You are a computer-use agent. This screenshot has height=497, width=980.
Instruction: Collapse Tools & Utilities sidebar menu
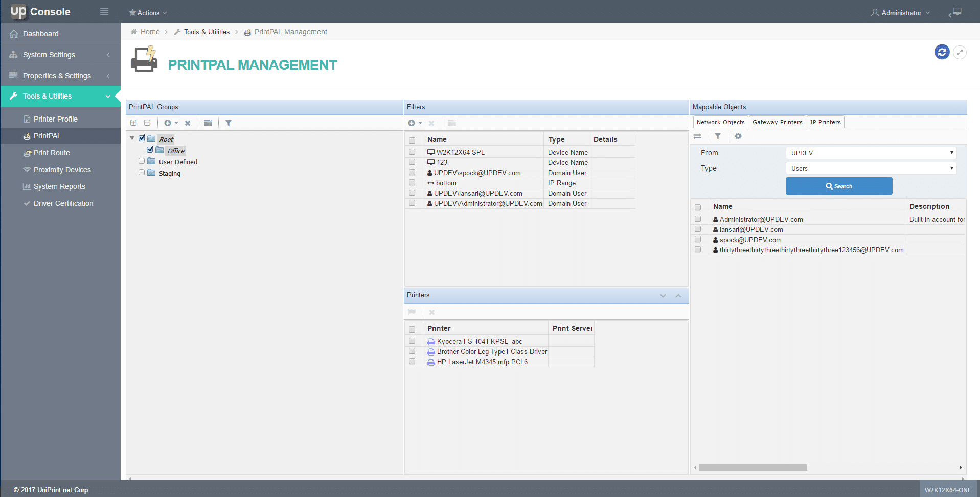tap(60, 96)
